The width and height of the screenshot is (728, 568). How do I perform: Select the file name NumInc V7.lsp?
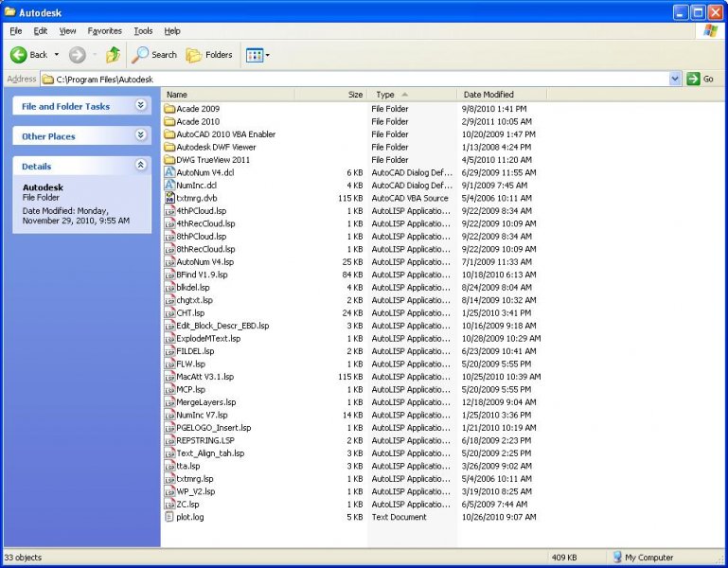pyautogui.click(x=202, y=416)
